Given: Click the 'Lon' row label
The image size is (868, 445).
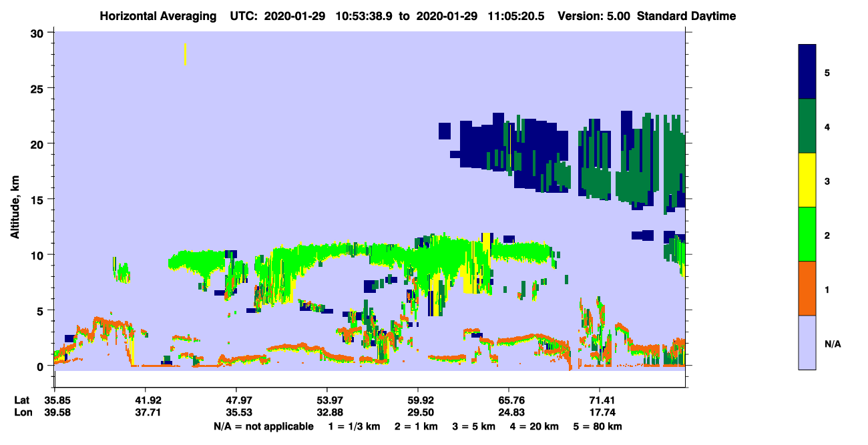Looking at the screenshot, I should click(x=23, y=412).
